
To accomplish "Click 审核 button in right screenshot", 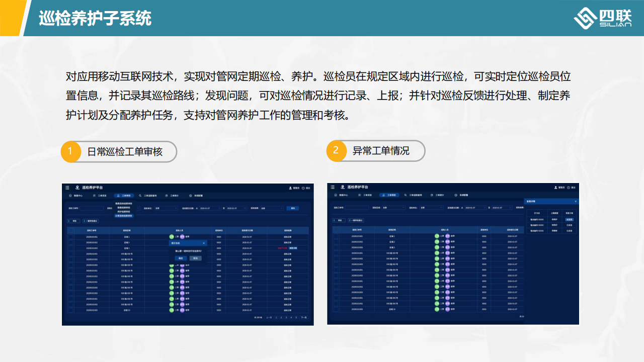I will pyautogui.click(x=339, y=220).
